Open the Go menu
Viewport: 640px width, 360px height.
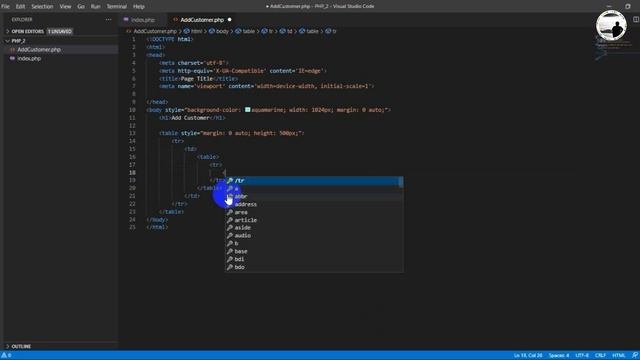pos(81,7)
